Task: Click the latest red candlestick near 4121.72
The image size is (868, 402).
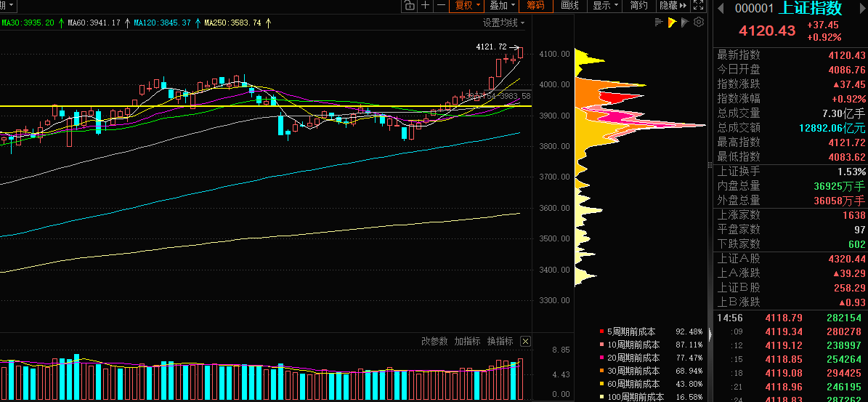Action: [x=521, y=52]
